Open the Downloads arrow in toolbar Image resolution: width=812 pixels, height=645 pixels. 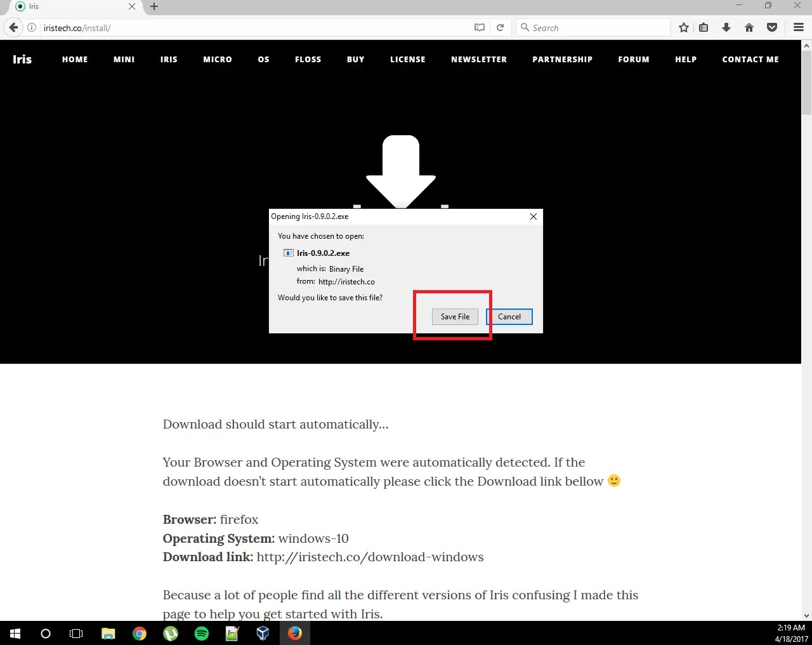(x=726, y=28)
